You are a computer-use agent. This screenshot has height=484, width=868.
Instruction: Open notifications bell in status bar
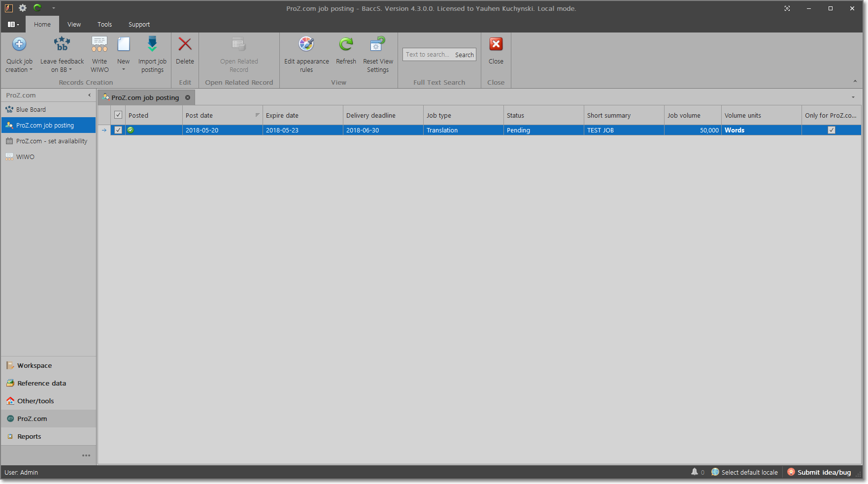point(695,472)
